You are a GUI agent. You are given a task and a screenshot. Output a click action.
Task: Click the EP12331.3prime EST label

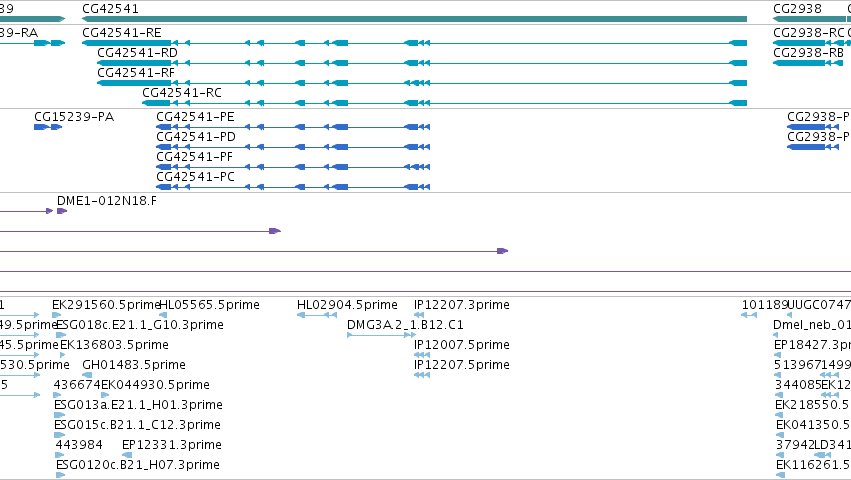pyautogui.click(x=172, y=446)
